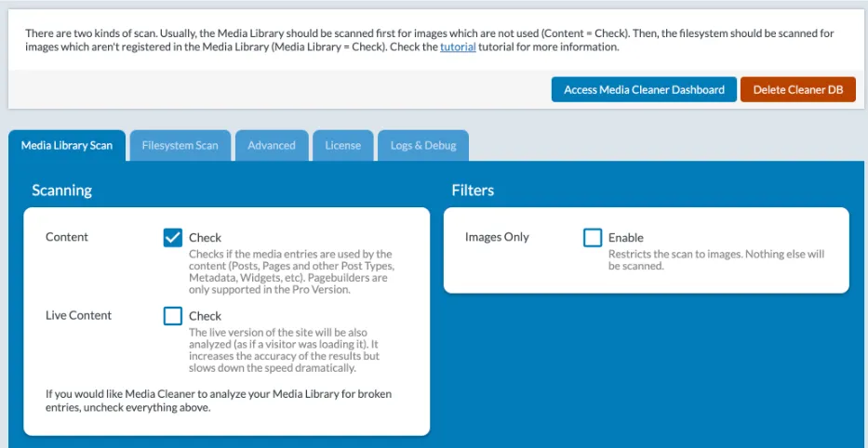The width and height of the screenshot is (868, 448).
Task: Enable the Images Only filter checkbox
Action: (593, 237)
